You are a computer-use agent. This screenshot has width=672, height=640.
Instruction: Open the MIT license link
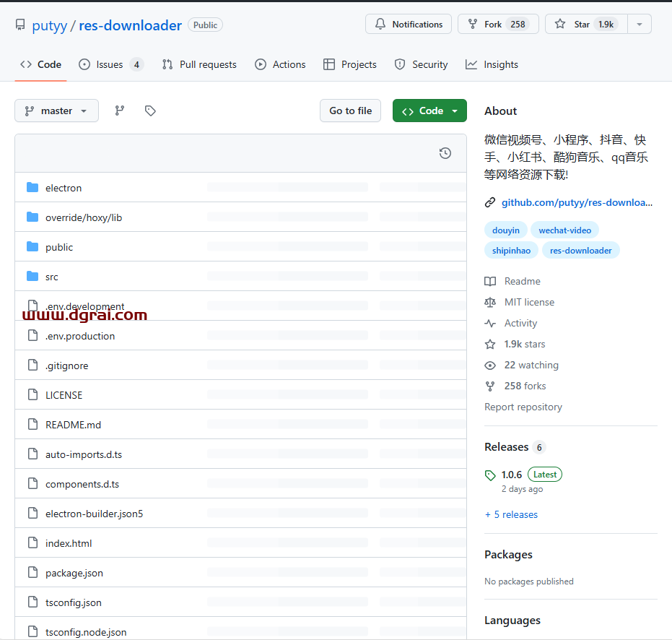[529, 303]
